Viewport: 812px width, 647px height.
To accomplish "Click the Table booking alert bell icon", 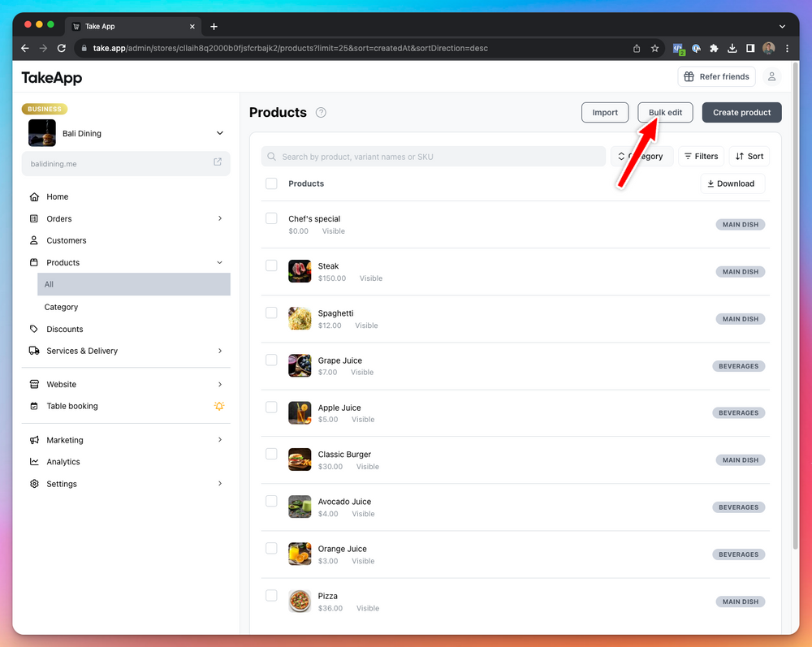I will point(219,407).
